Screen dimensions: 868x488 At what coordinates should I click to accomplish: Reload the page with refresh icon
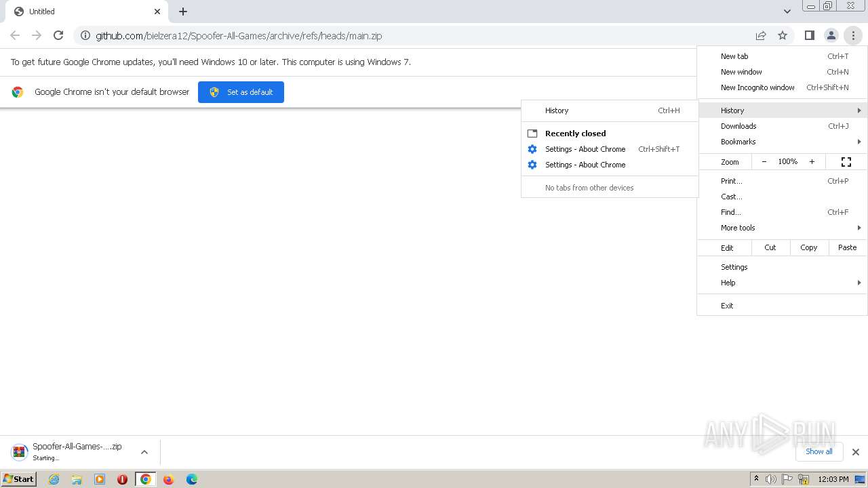pyautogui.click(x=58, y=35)
